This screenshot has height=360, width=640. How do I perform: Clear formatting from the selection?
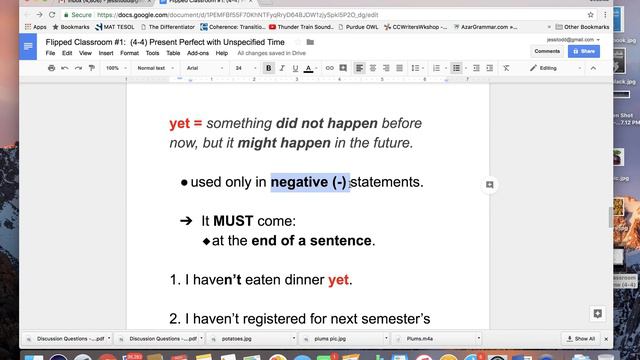(506, 68)
